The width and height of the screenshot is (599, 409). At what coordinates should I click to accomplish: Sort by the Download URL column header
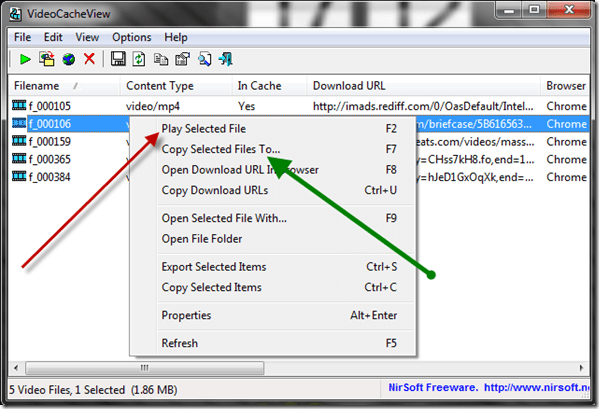pyautogui.click(x=424, y=86)
